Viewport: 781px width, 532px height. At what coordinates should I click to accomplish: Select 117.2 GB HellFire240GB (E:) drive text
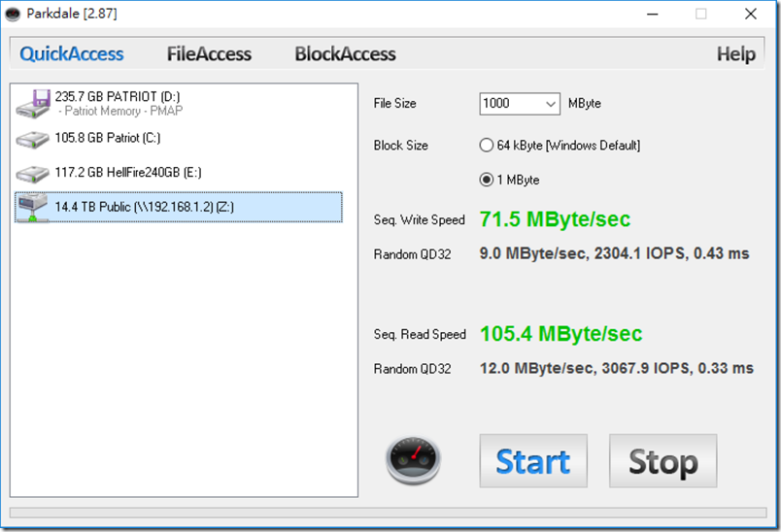128,173
